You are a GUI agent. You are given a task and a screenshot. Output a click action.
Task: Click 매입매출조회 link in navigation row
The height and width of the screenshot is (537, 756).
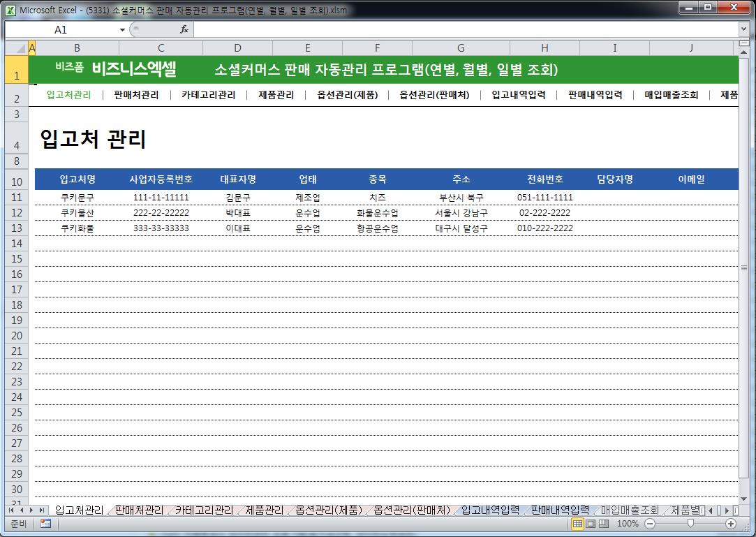coord(672,94)
